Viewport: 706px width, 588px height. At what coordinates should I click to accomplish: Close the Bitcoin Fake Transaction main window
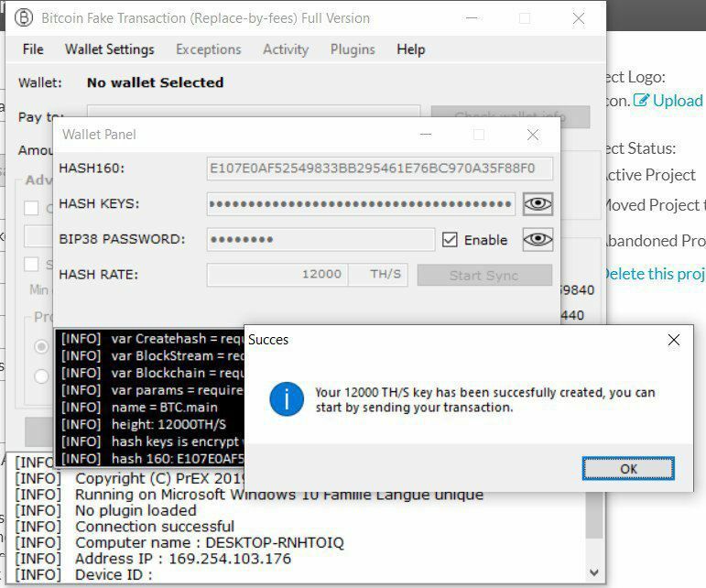[578, 18]
